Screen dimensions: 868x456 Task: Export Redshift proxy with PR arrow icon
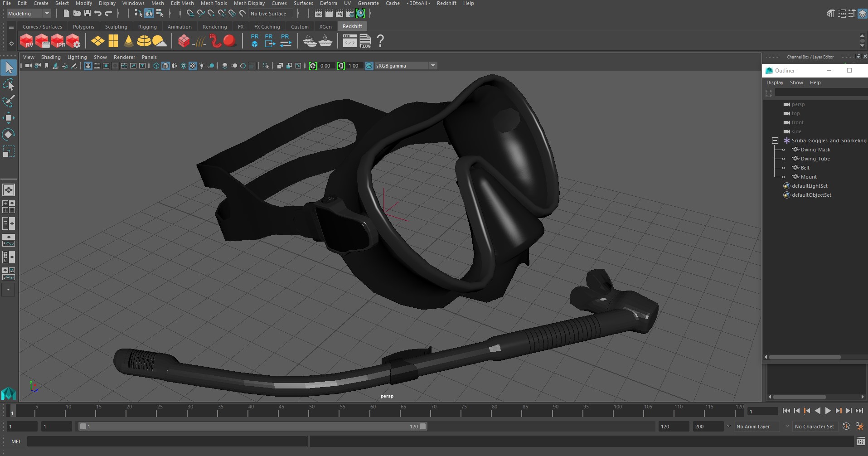click(x=270, y=41)
